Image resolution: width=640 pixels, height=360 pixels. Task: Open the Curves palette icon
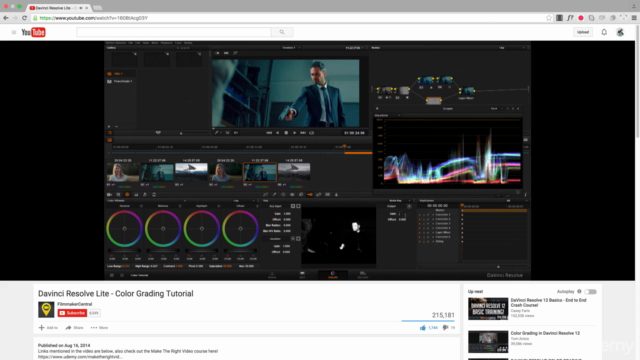265,195
